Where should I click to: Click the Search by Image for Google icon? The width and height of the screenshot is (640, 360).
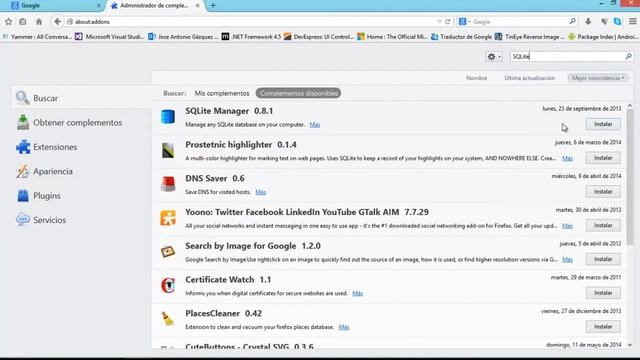coord(168,252)
